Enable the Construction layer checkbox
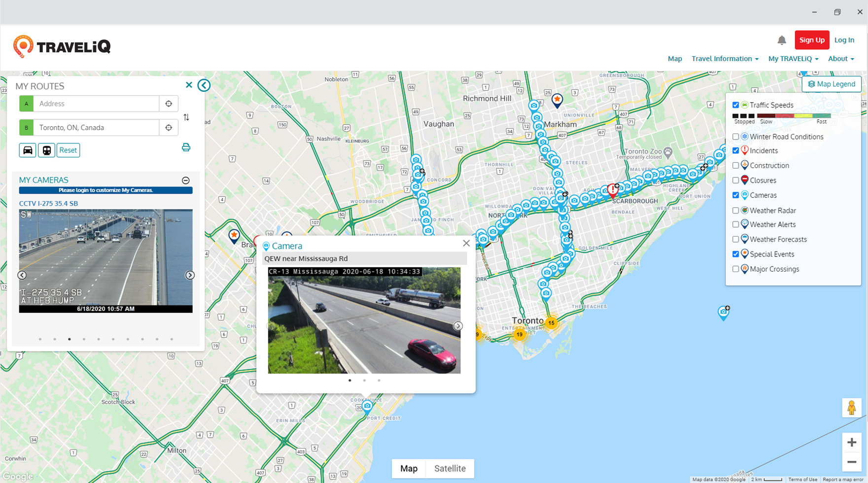Image resolution: width=868 pixels, height=483 pixels. click(736, 165)
